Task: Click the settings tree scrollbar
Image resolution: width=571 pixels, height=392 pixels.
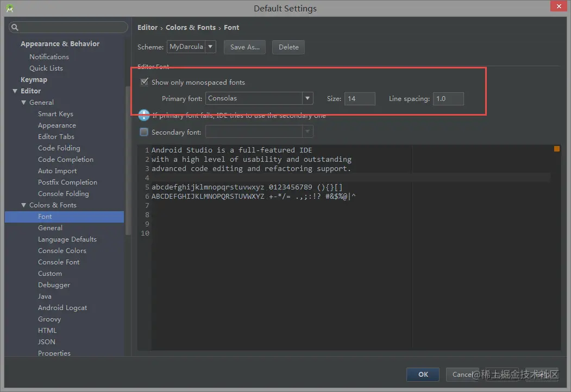Action: tap(128, 160)
